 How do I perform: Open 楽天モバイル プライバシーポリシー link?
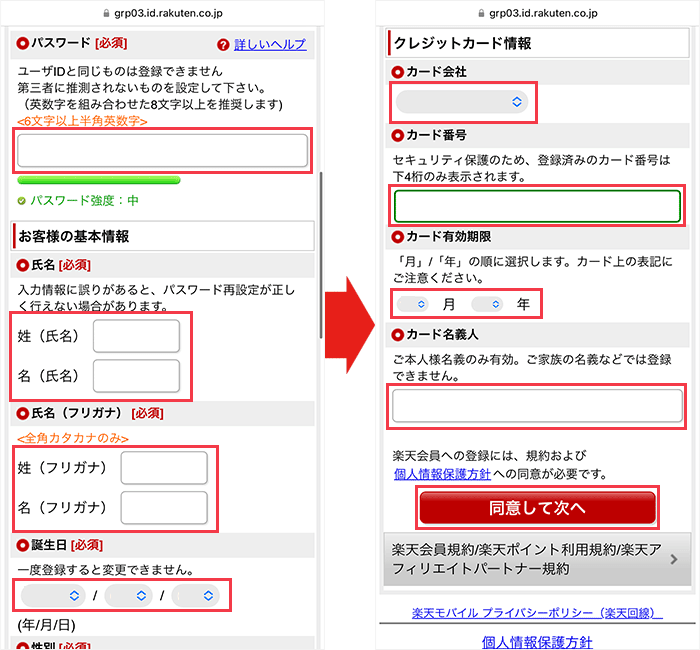537,613
